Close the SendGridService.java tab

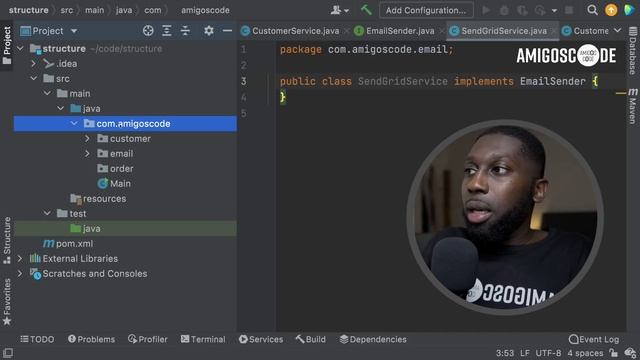[553, 31]
